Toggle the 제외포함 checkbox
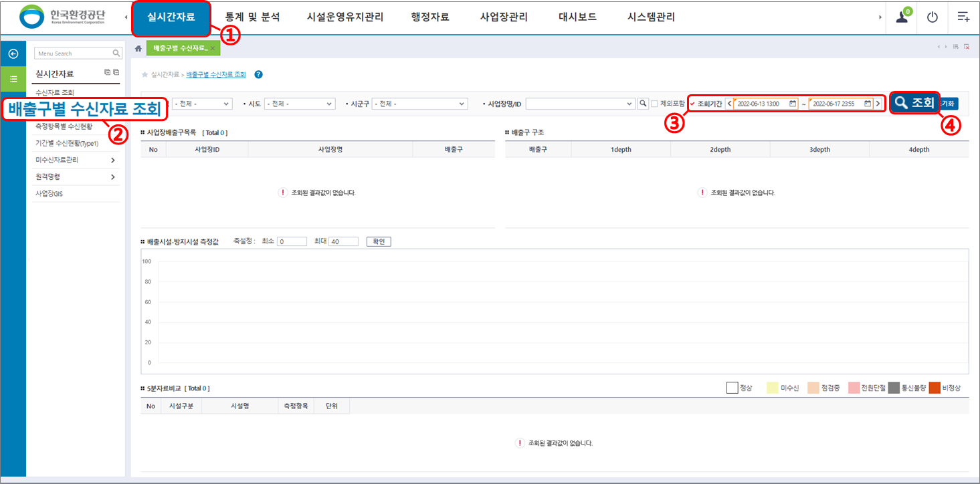This screenshot has width=980, height=484. tap(654, 104)
